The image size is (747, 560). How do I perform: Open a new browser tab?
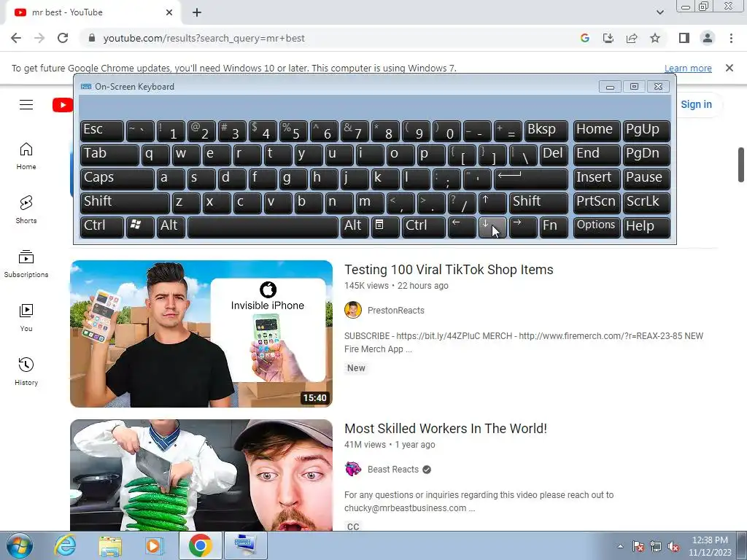pyautogui.click(x=197, y=12)
